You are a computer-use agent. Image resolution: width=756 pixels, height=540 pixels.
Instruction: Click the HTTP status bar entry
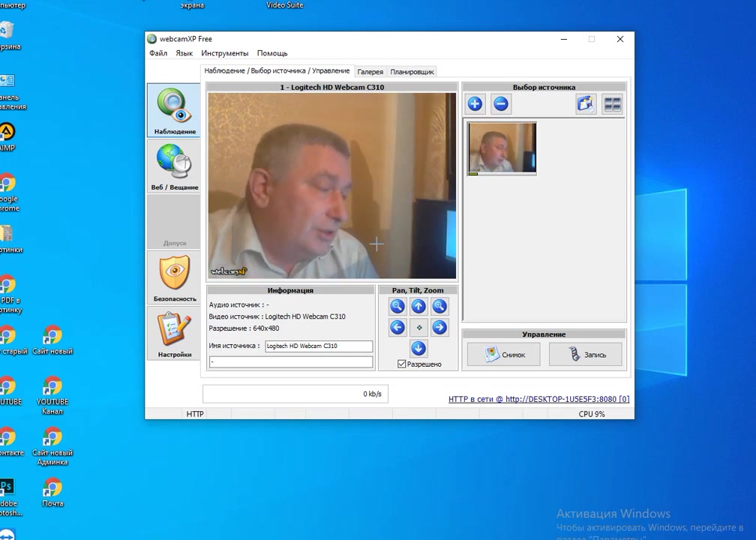(x=195, y=414)
